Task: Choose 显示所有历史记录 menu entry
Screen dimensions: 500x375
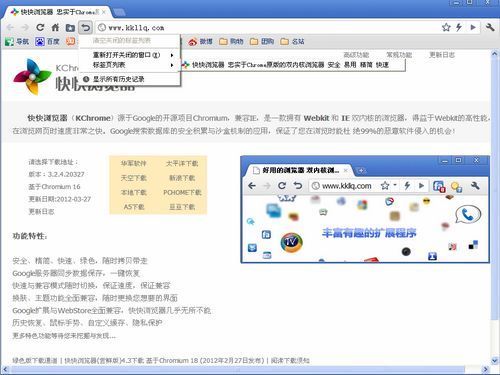Action: click(x=129, y=79)
